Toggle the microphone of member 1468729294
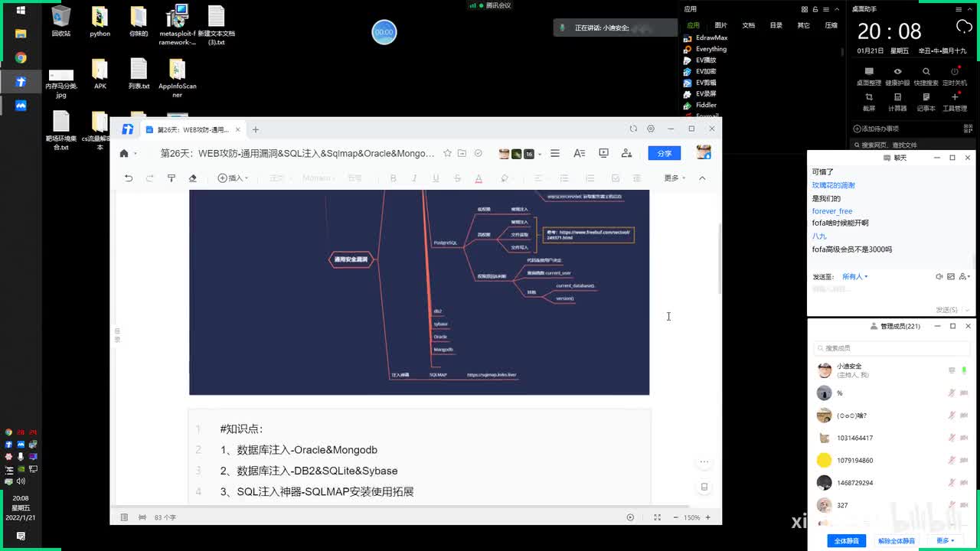The image size is (980, 551). pyautogui.click(x=952, y=482)
